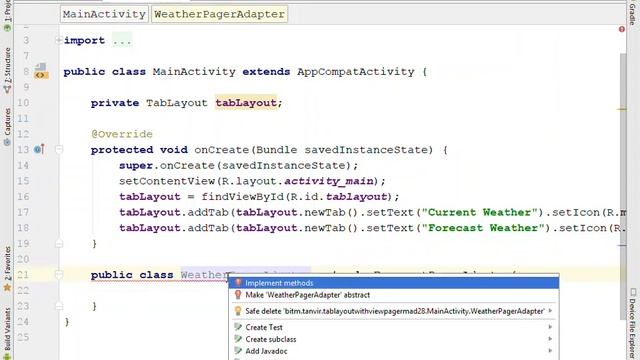Click the yellow warning stripe mark on scrollbar

click(x=622, y=109)
